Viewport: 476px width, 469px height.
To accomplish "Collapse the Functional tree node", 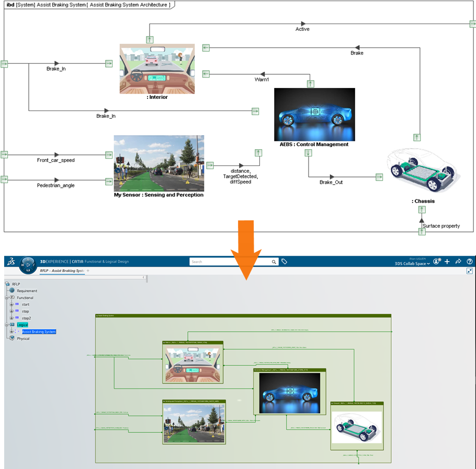I will [x=7, y=298].
